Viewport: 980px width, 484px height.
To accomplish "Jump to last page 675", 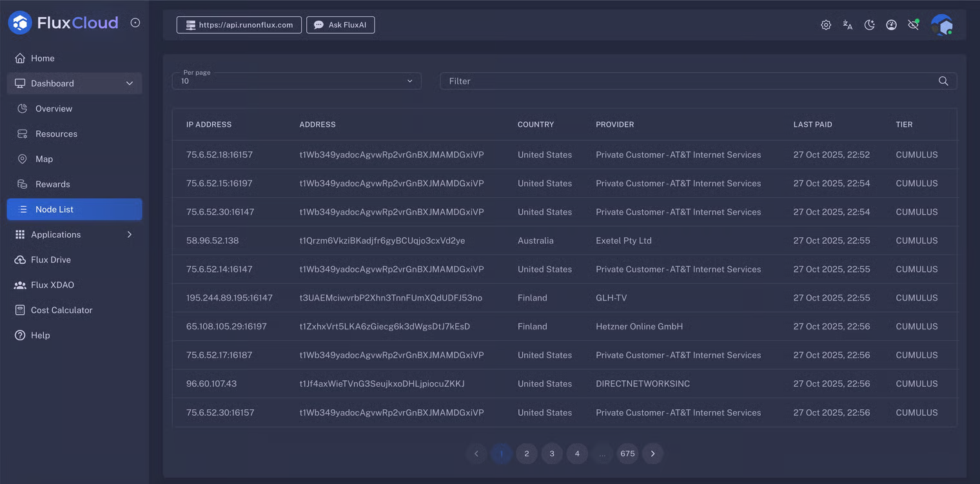I will pyautogui.click(x=627, y=454).
